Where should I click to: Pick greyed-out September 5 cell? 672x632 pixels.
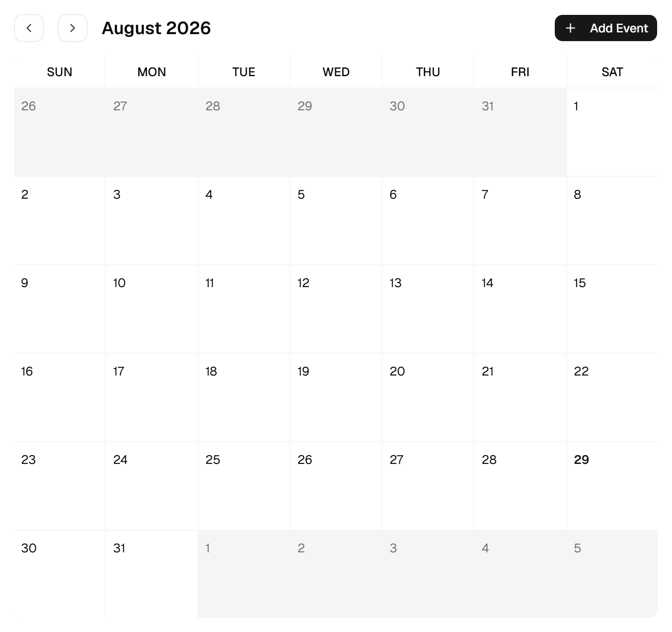click(612, 574)
